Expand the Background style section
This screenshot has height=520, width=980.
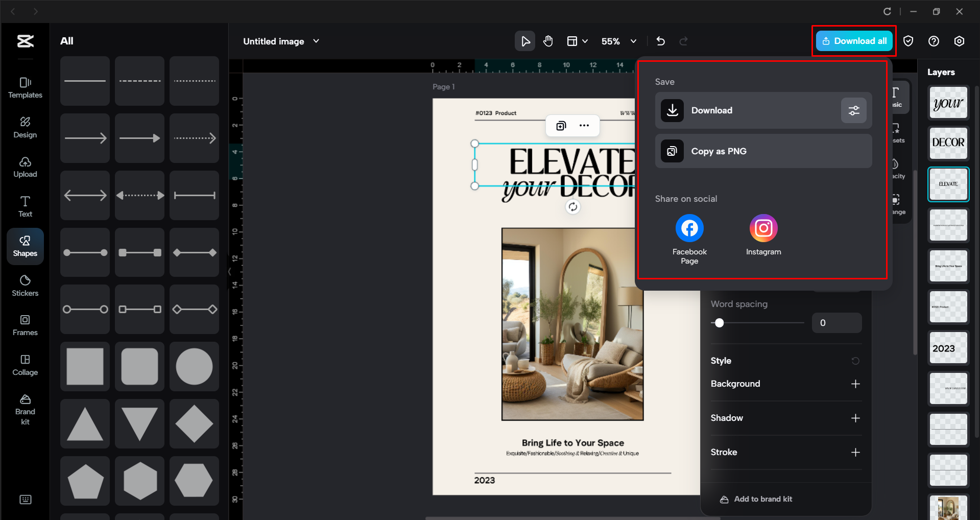pos(856,384)
